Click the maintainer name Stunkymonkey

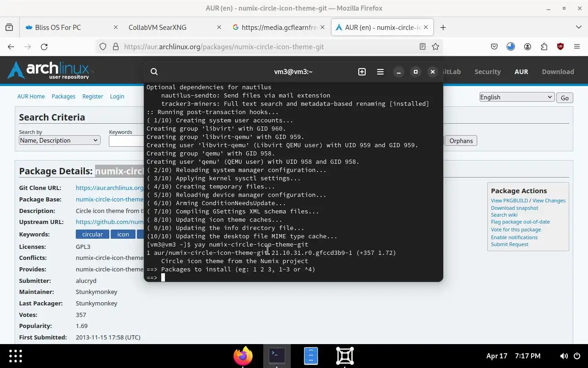point(96,292)
